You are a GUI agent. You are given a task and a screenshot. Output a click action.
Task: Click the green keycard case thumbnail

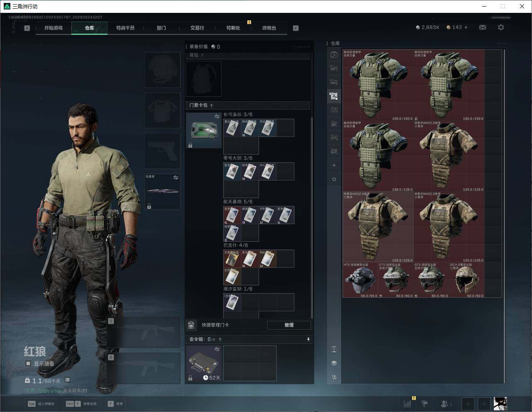coord(204,130)
